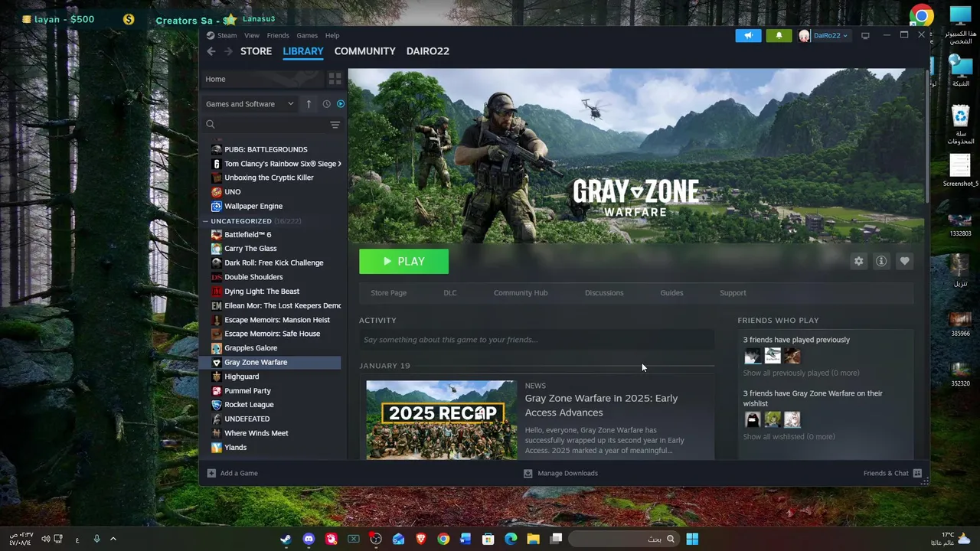Click the sort ascending arrow in library sidebar
Screen dimensions: 980x551
(x=309, y=104)
